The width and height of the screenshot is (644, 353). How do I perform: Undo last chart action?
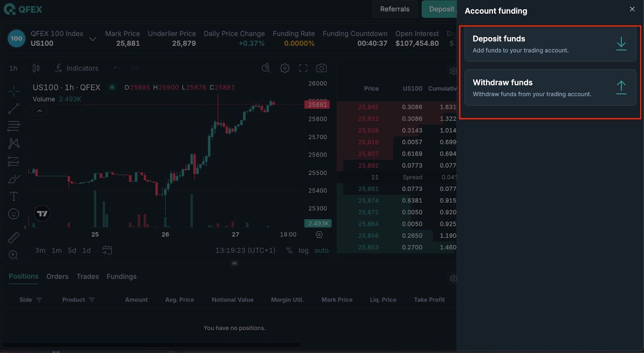tap(117, 68)
